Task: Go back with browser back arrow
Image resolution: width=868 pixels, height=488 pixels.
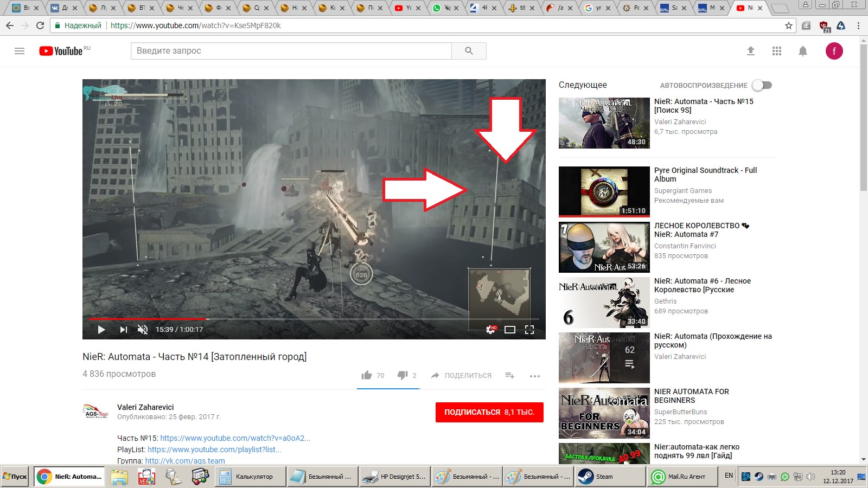Action: tap(10, 25)
